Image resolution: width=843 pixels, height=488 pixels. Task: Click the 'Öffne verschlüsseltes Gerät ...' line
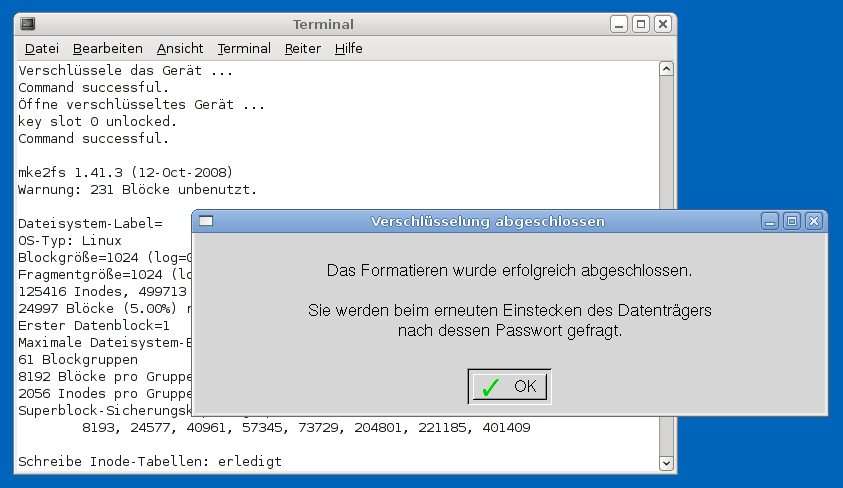(141, 104)
